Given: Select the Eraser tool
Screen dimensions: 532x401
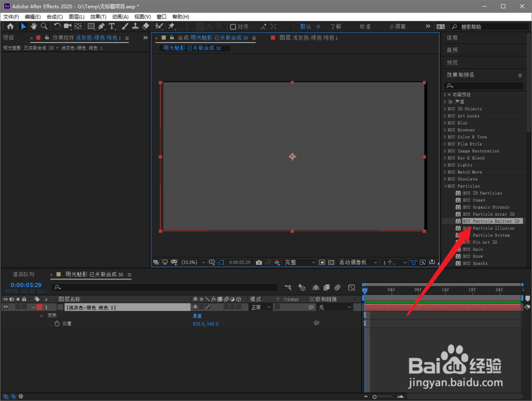Looking at the screenshot, I should coord(146,26).
